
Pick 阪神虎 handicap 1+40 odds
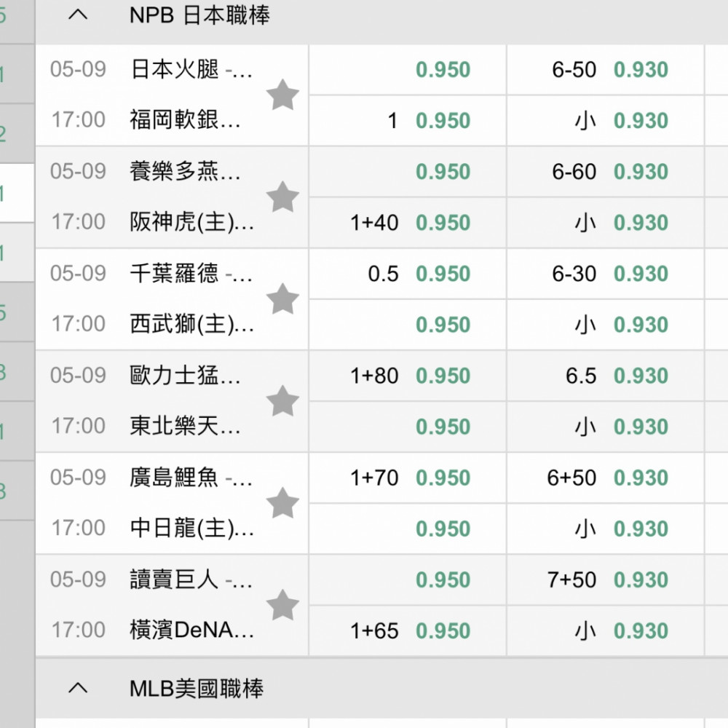tap(408, 223)
